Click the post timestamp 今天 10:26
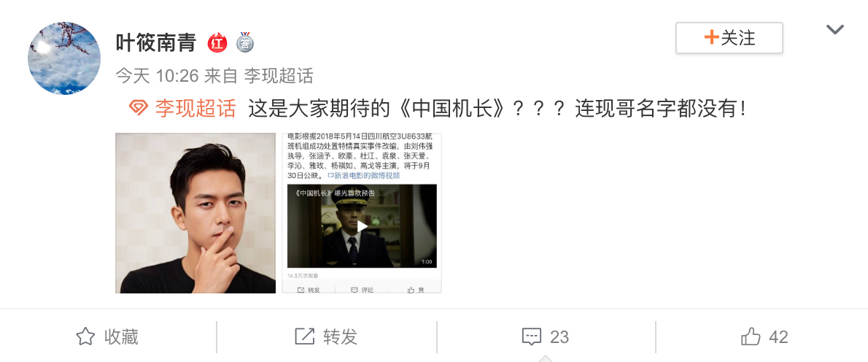Screen dimensions: 868x362 (158, 75)
